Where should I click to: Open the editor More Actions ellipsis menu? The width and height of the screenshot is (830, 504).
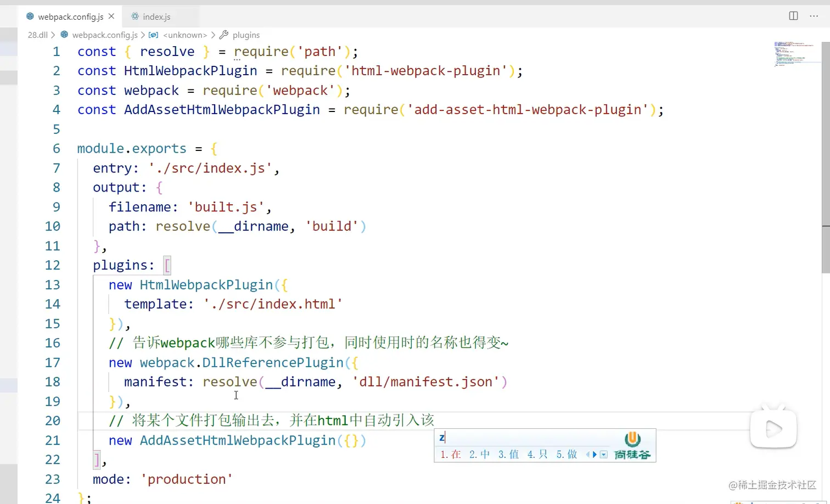pos(814,16)
